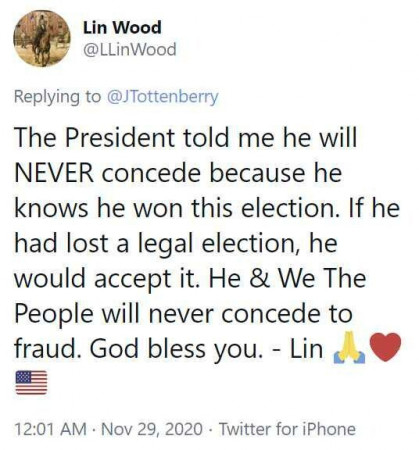Click the word "fraud." in tweet
Screen dimensions: 419x450
[47, 349]
